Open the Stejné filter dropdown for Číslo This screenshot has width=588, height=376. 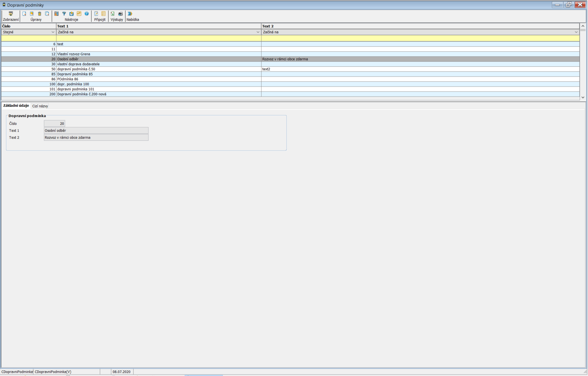[53, 32]
